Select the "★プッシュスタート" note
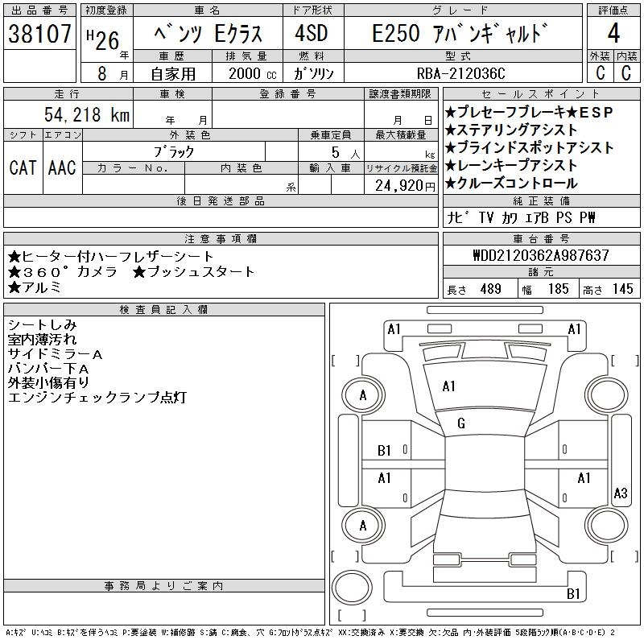644x644 pixels. click(193, 272)
